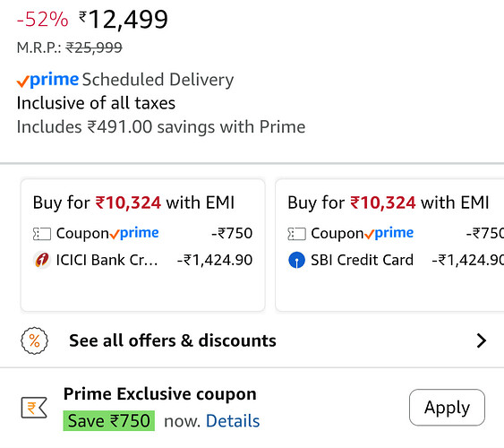Screen dimensions: 504x448
Task: Click the percent offers badge icon
Action: click(34, 340)
